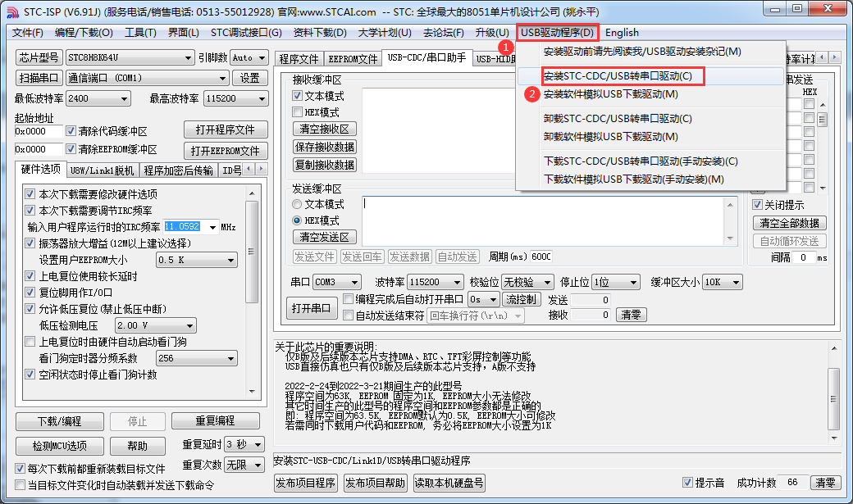Click 设置 button beside 通信端口

(x=249, y=78)
